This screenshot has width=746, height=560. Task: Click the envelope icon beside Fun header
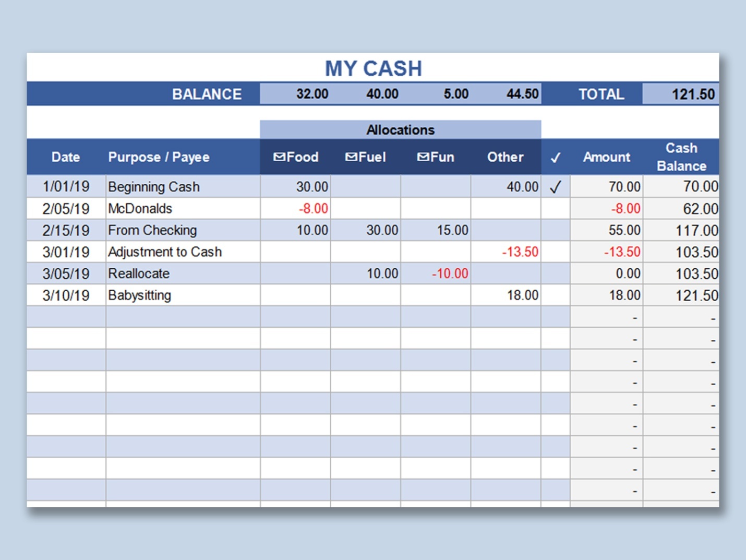[x=423, y=157]
